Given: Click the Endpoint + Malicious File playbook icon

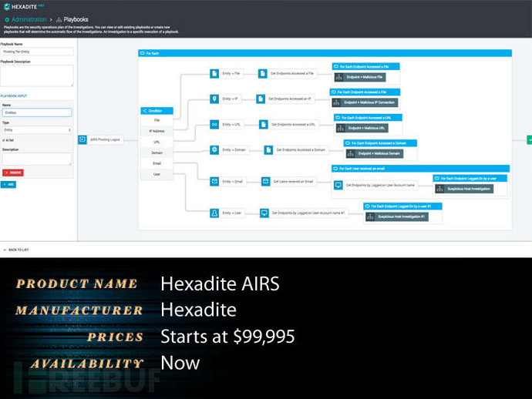Looking at the screenshot, I should (338, 77).
